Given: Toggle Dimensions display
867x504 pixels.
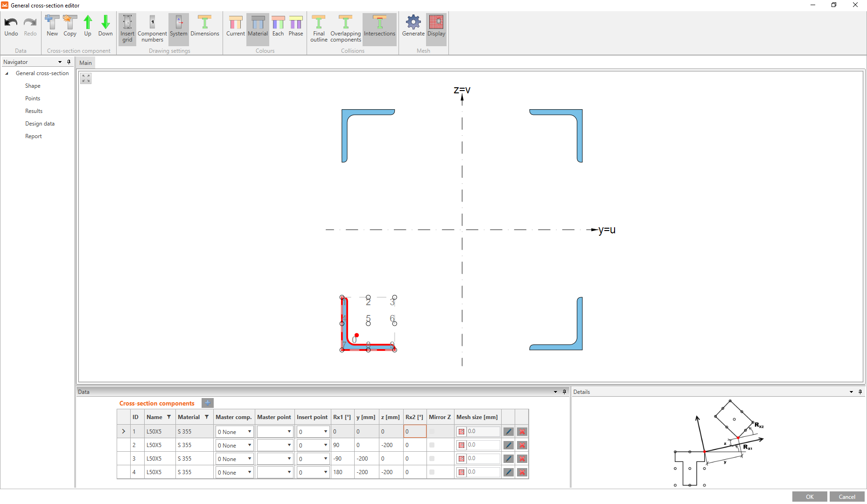Looking at the screenshot, I should (205, 26).
